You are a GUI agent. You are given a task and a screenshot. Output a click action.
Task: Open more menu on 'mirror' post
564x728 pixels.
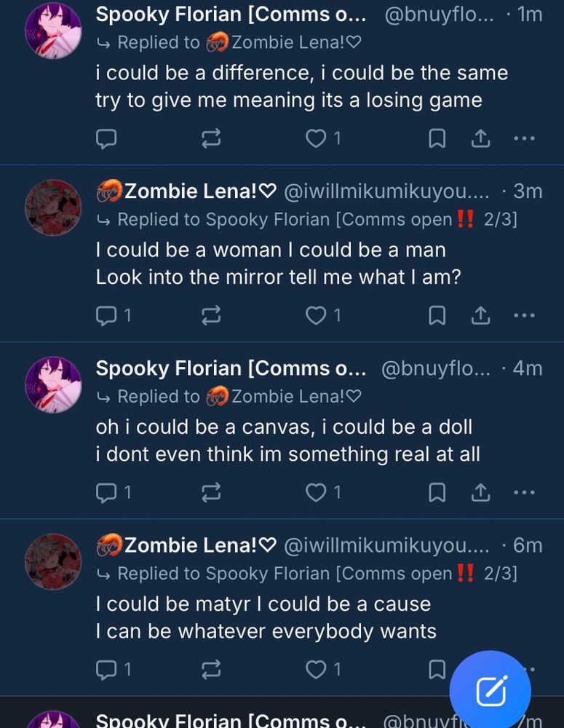pyautogui.click(x=524, y=315)
